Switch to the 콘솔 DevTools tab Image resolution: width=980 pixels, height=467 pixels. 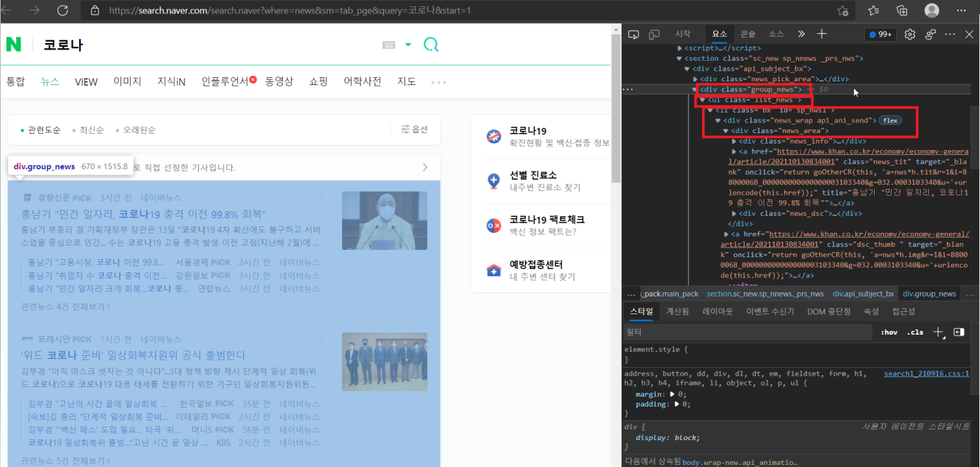(x=748, y=34)
